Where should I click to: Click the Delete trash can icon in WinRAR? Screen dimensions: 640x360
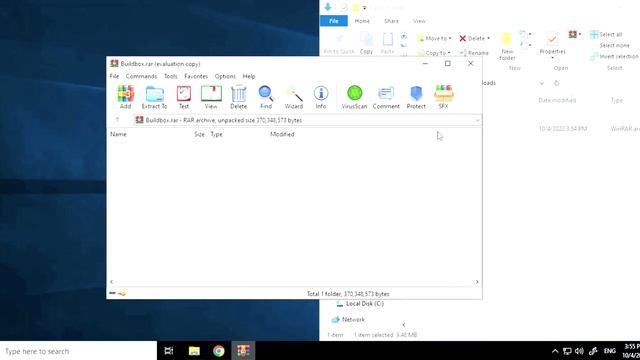238,97
